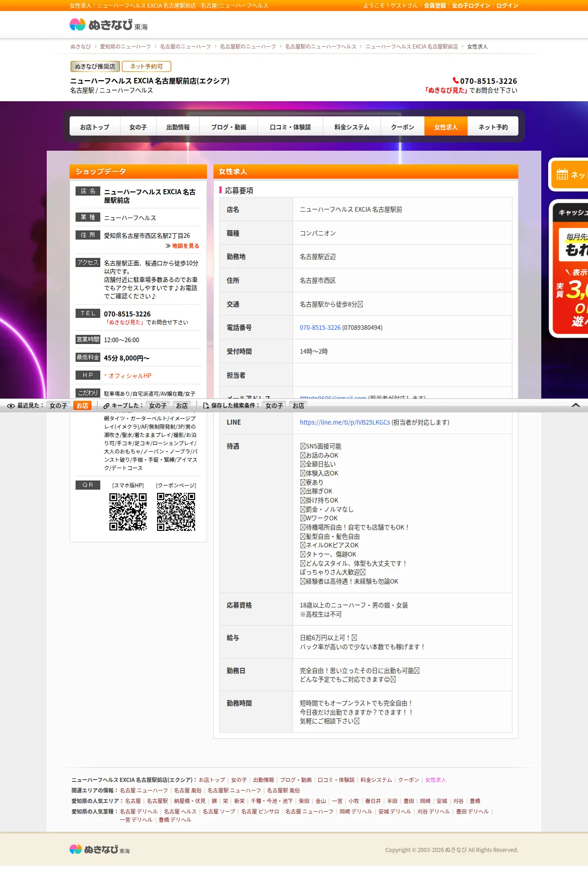Screen dimensions: 588x879
Task: Select お店 under 最近見た
Action: point(82,406)
